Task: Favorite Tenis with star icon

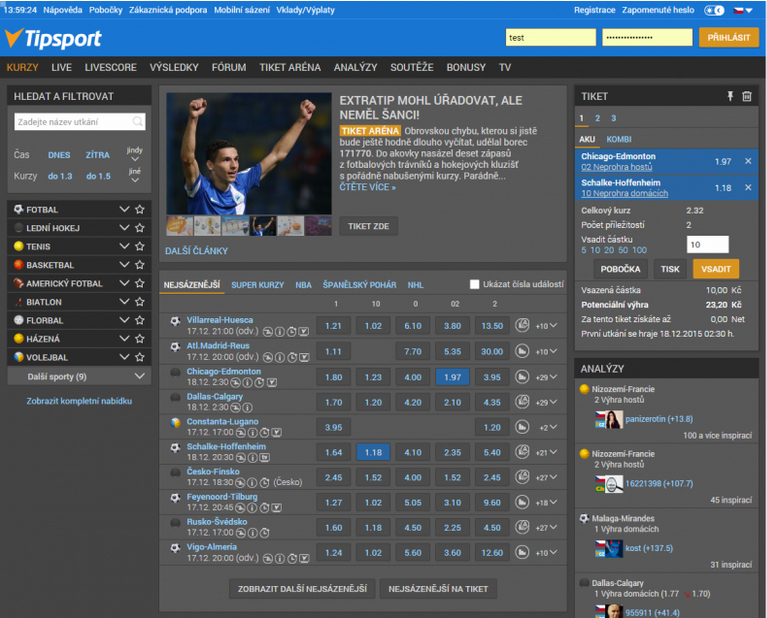Action: pos(140,246)
